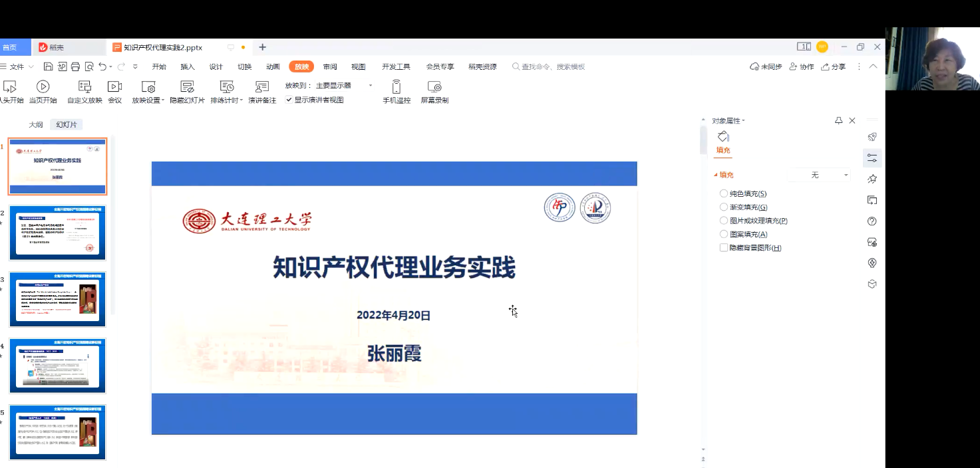Switch to the 动画 ribbon tab
980x468 pixels.
coord(273,66)
